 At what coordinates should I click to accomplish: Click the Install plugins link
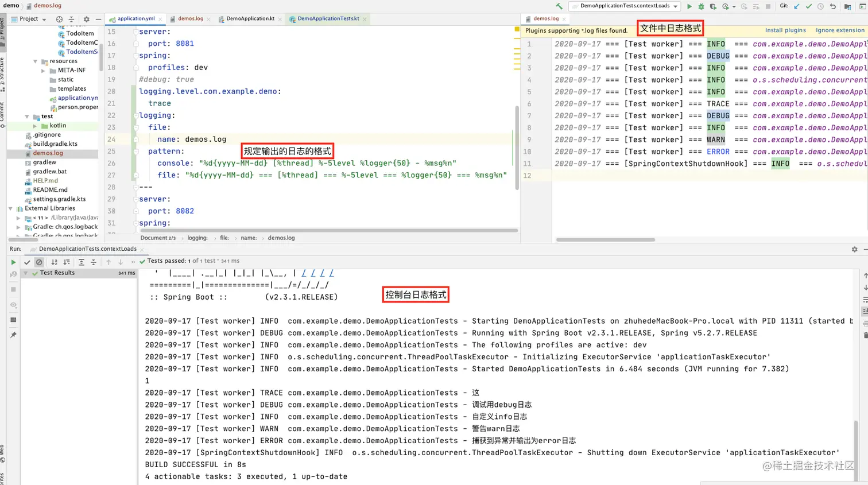pos(785,30)
